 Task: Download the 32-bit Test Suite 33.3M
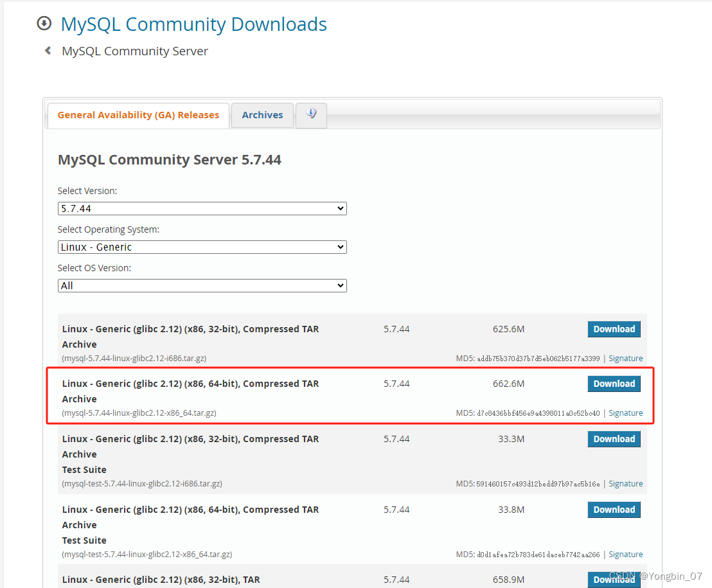[614, 439]
